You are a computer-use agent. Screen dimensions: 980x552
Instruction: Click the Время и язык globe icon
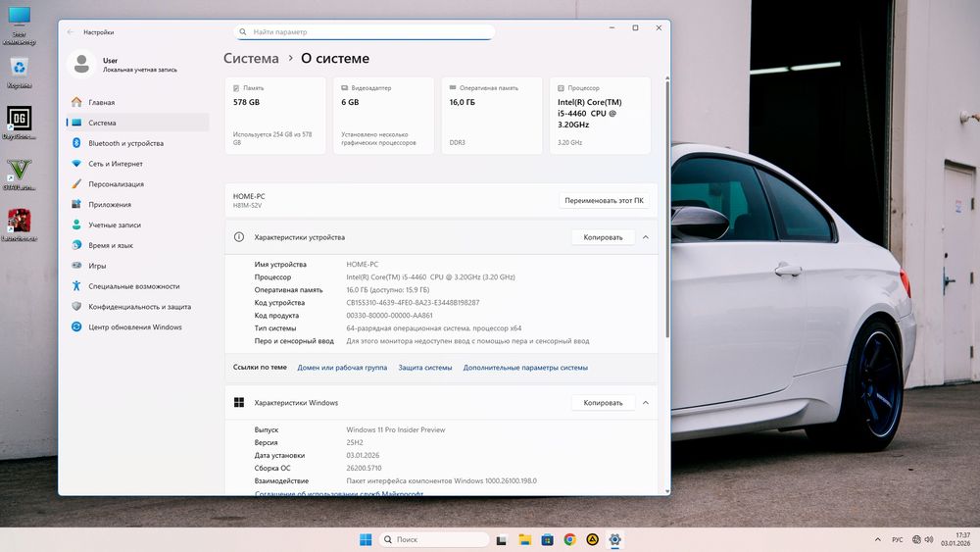[76, 245]
